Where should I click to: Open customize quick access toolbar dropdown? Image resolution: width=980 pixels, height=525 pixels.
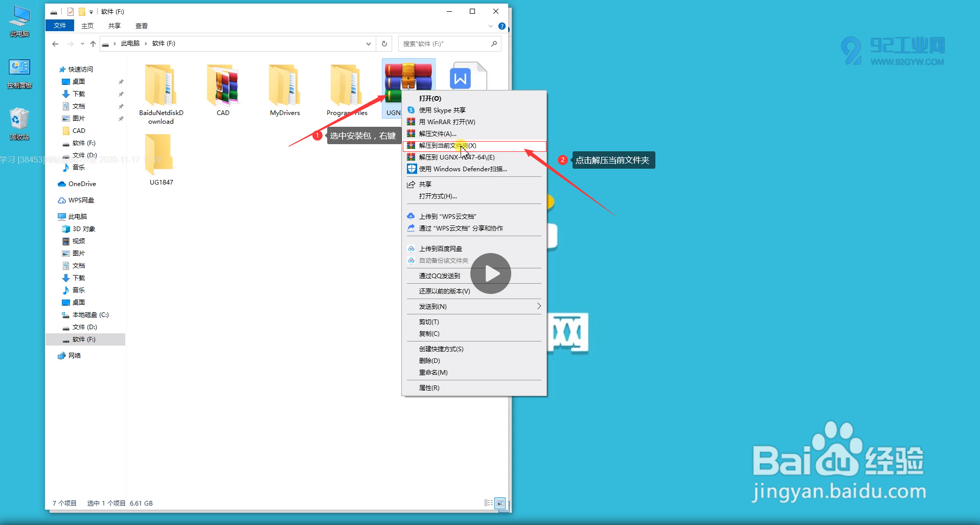click(91, 12)
